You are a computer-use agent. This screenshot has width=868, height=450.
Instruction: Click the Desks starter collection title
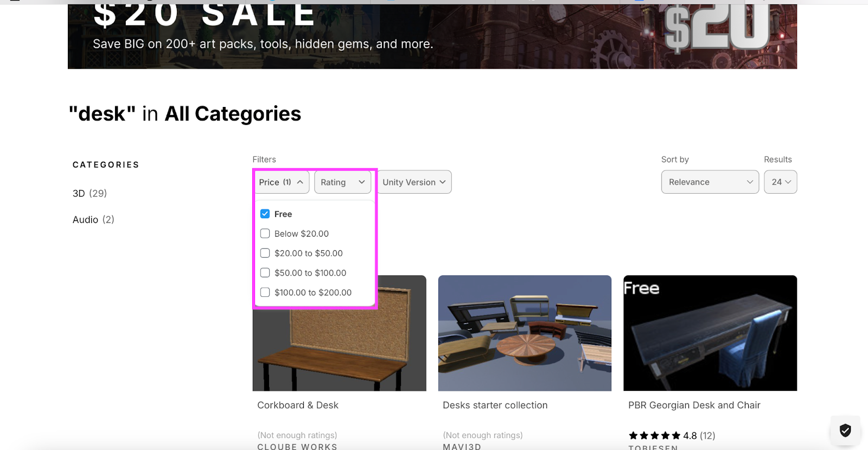click(495, 405)
